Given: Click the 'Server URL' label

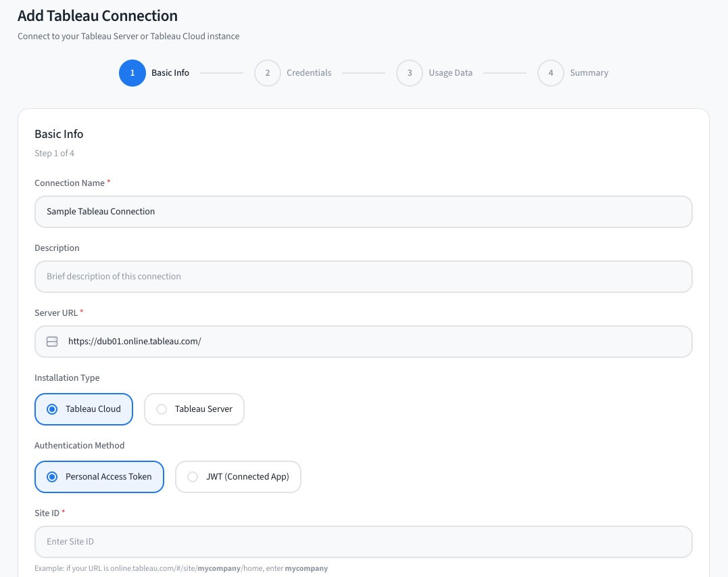Looking at the screenshot, I should coord(56,313).
